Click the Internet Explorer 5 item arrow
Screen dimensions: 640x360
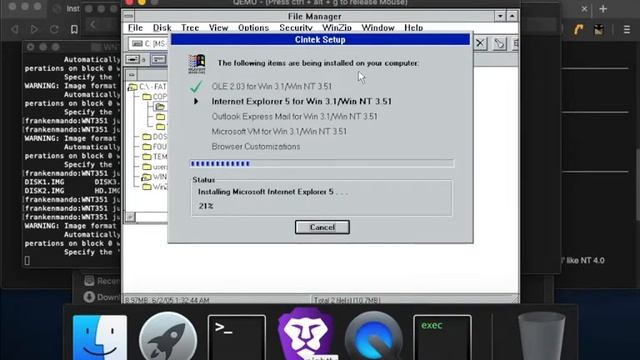[x=196, y=101]
